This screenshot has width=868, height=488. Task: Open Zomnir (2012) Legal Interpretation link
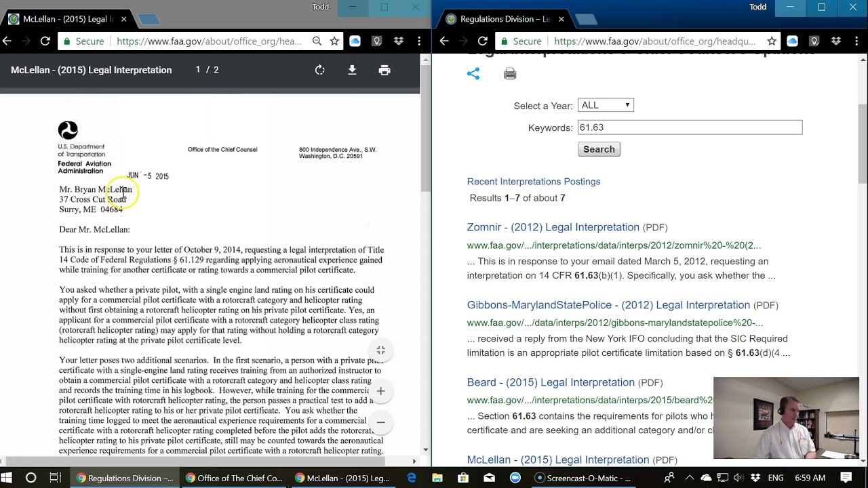coord(553,227)
